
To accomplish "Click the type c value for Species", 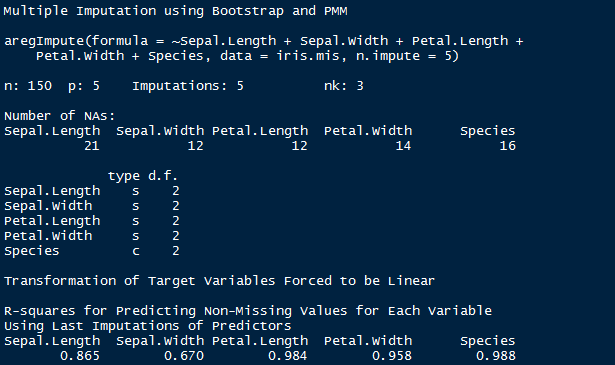I will tap(136, 251).
